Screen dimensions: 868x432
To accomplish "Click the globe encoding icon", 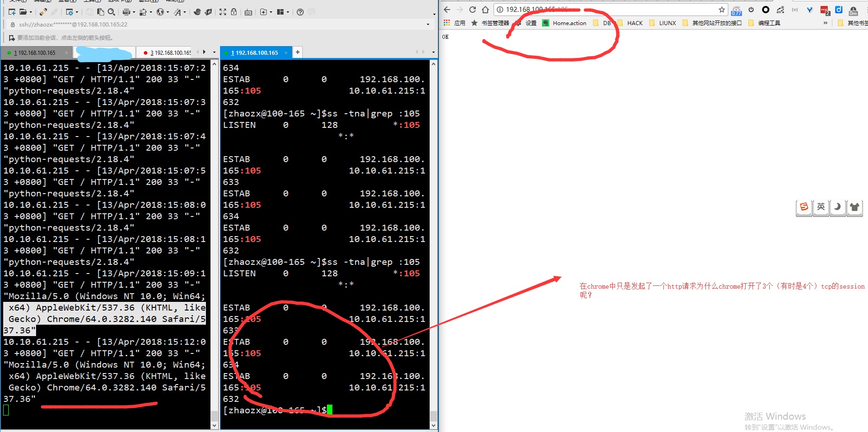I will (x=160, y=12).
